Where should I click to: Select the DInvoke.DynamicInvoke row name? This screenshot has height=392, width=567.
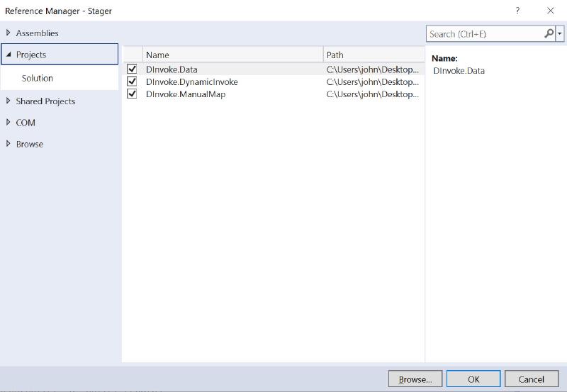coord(192,82)
